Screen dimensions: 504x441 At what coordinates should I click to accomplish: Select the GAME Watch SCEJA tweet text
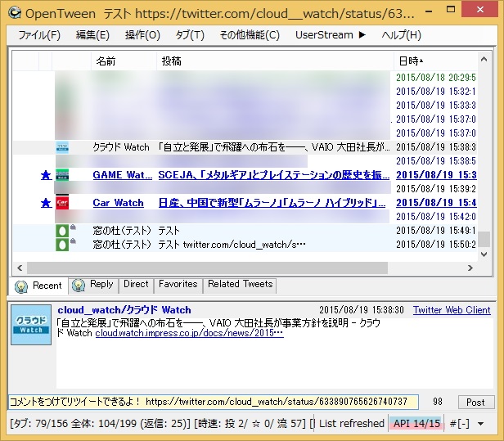273,175
